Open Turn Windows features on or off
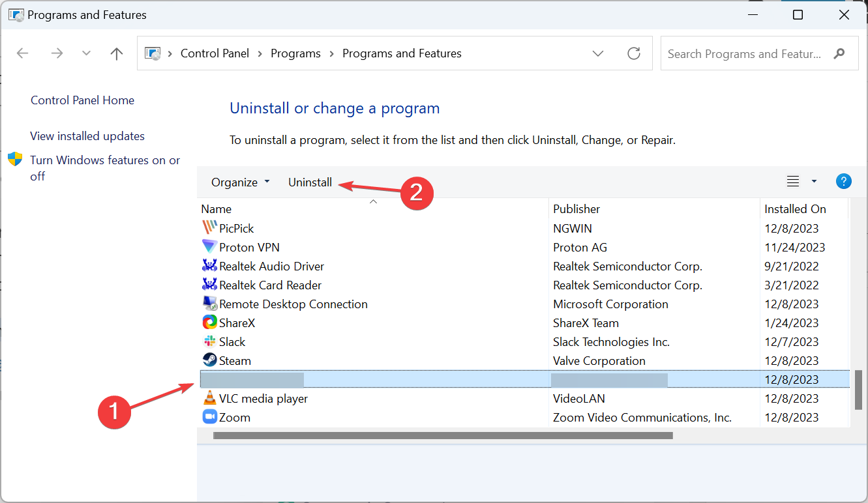Image resolution: width=868 pixels, height=503 pixels. coord(105,168)
